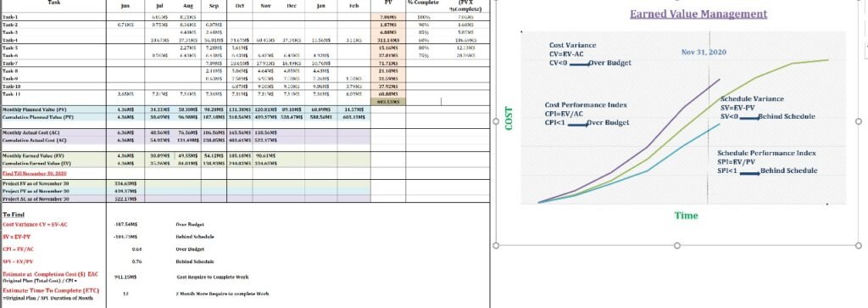Image resolution: width=868 pixels, height=308 pixels.
Task: Select the Task-10 row label
Action: pos(11,87)
